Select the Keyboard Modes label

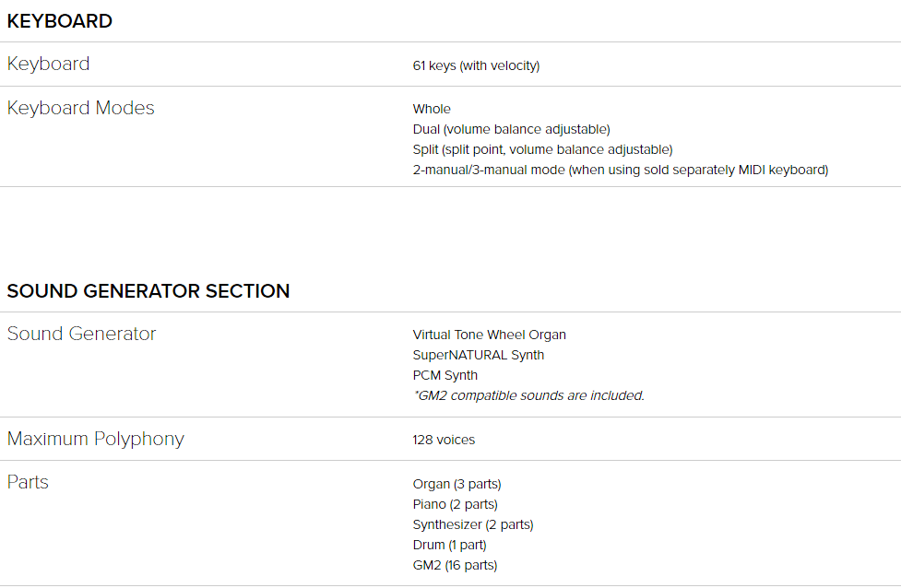point(80,108)
